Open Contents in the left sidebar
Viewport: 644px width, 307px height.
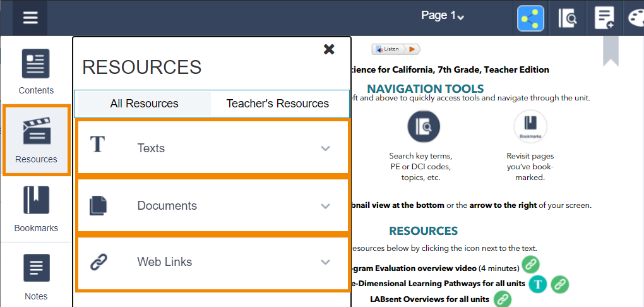[x=36, y=72]
